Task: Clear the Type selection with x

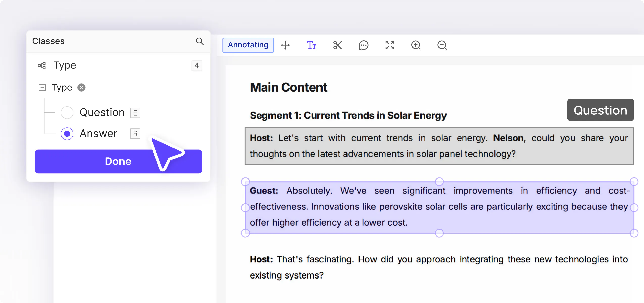Action: 81,88
